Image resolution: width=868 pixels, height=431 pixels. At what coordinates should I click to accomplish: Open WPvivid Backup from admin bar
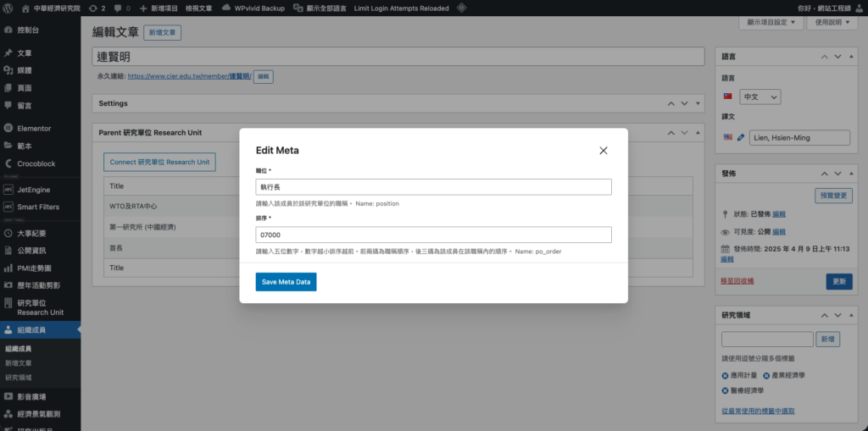[x=253, y=8]
